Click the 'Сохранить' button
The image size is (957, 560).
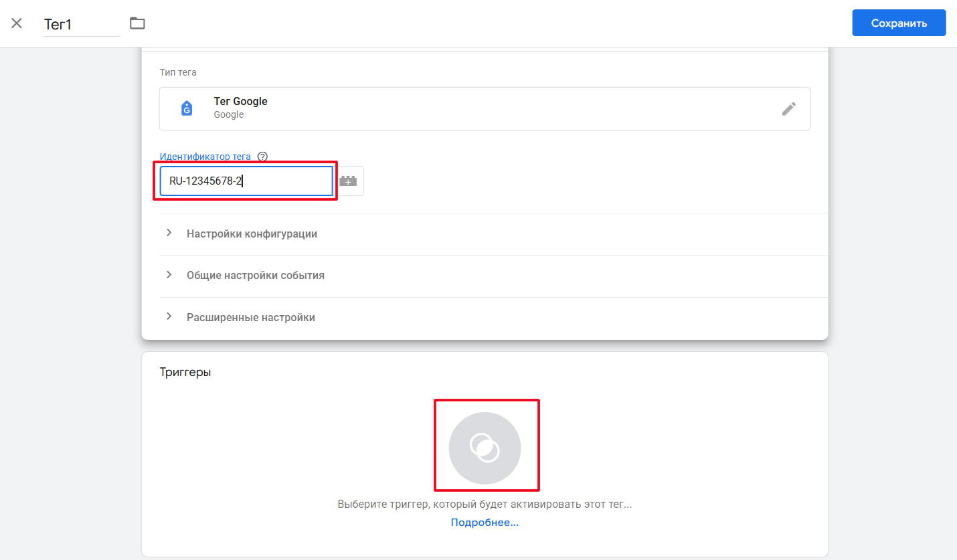pyautogui.click(x=899, y=23)
